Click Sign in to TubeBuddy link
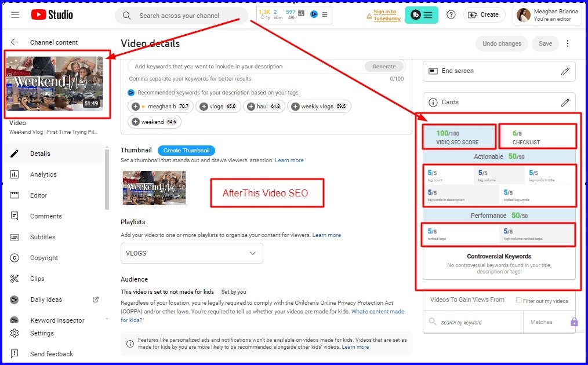Viewport: 588px width, 365px height. click(x=384, y=15)
